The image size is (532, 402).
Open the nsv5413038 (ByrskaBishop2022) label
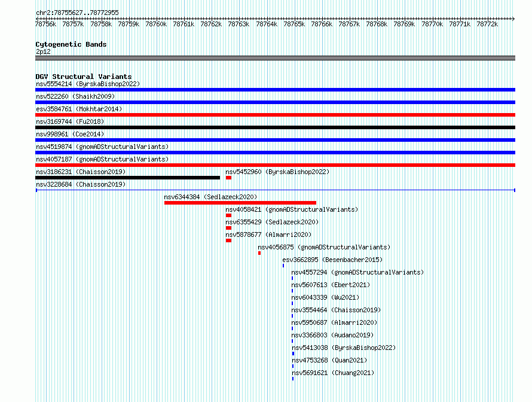point(344,348)
